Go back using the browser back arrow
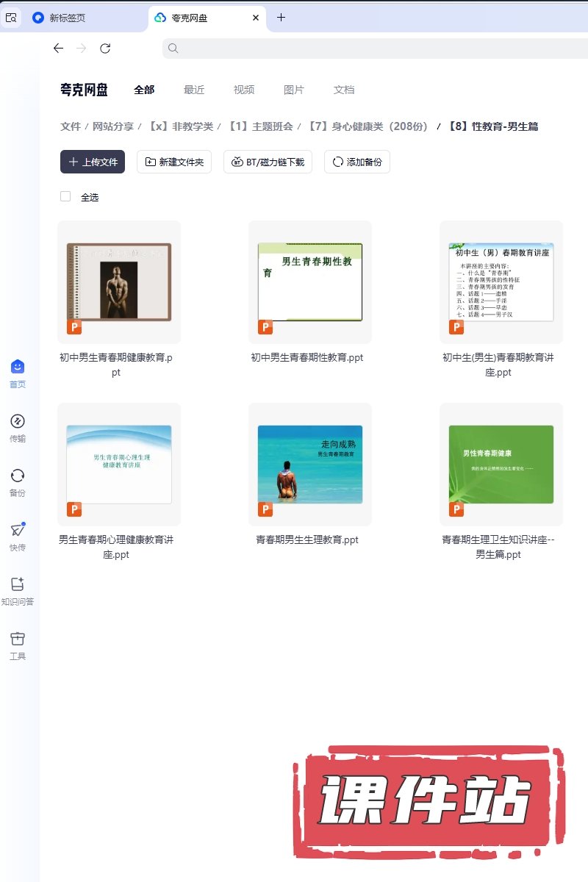The image size is (588, 882). point(58,49)
